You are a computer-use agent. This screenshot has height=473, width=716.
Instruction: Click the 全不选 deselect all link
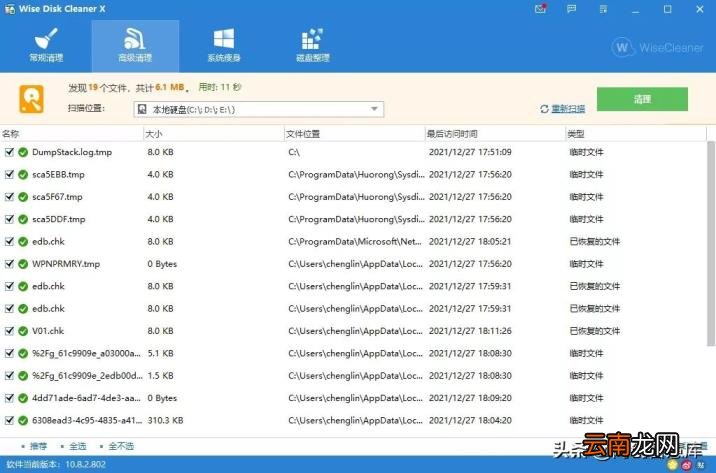pyautogui.click(x=121, y=446)
